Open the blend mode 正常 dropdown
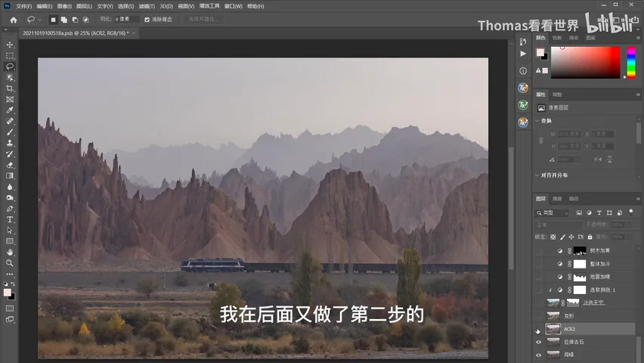The width and height of the screenshot is (644, 363). click(559, 225)
